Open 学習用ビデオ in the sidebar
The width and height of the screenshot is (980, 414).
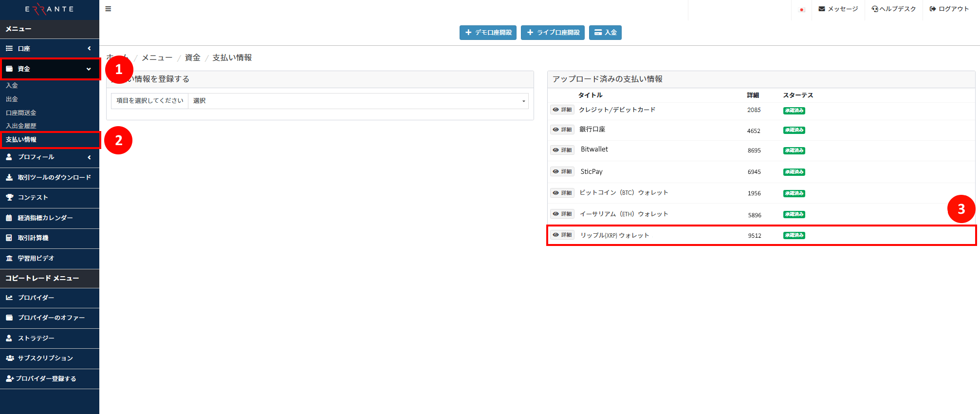pos(50,259)
